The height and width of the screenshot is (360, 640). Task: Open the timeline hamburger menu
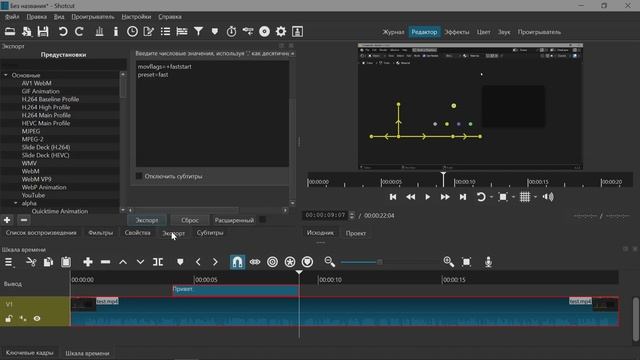coord(9,262)
